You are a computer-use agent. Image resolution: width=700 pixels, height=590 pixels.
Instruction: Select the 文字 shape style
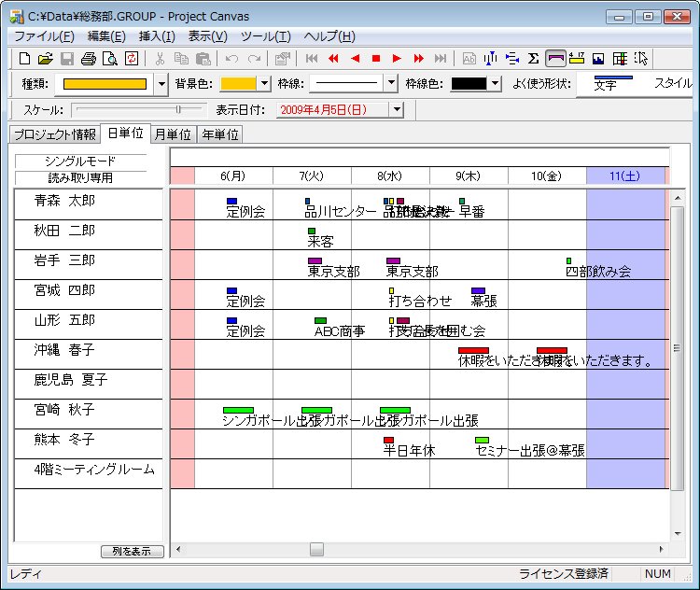(605, 84)
